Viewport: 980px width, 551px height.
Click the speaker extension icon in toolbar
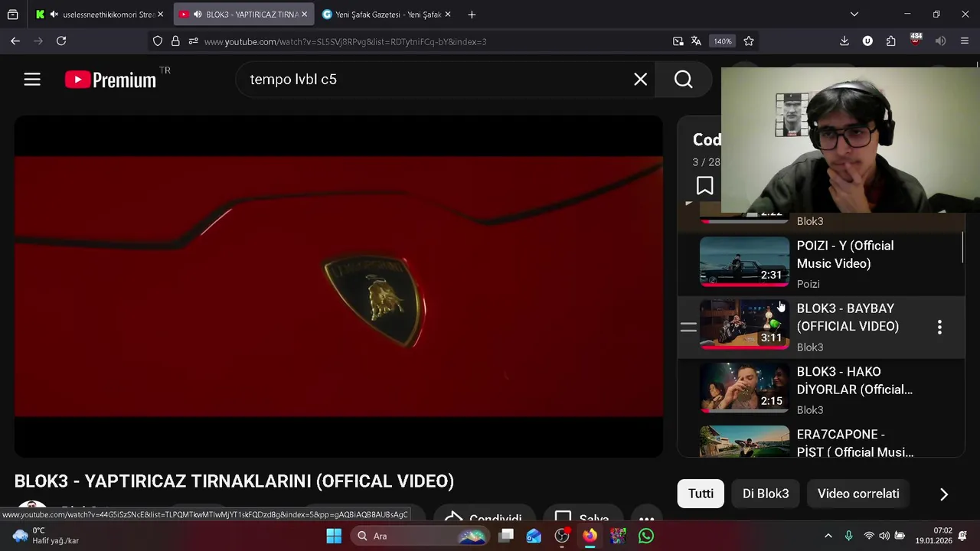(x=940, y=41)
